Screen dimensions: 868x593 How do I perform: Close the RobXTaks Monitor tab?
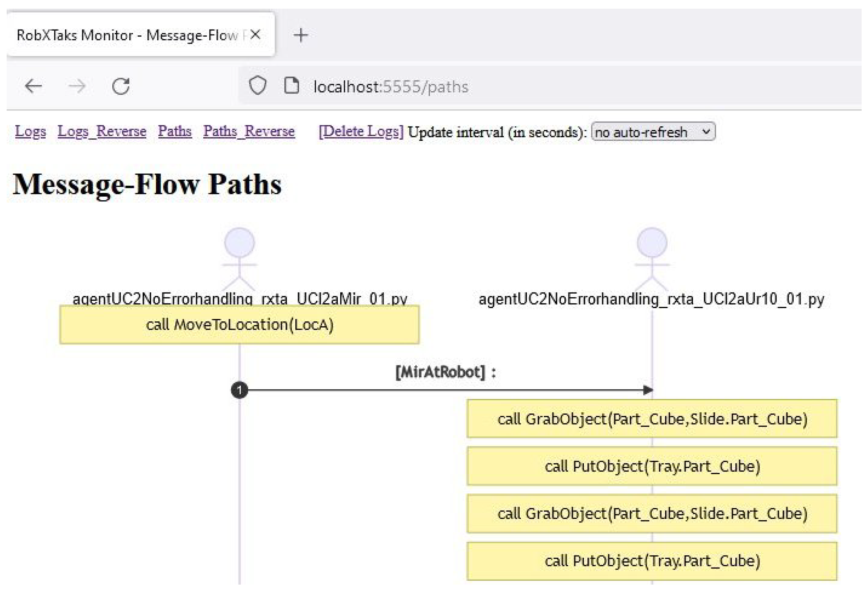(255, 35)
